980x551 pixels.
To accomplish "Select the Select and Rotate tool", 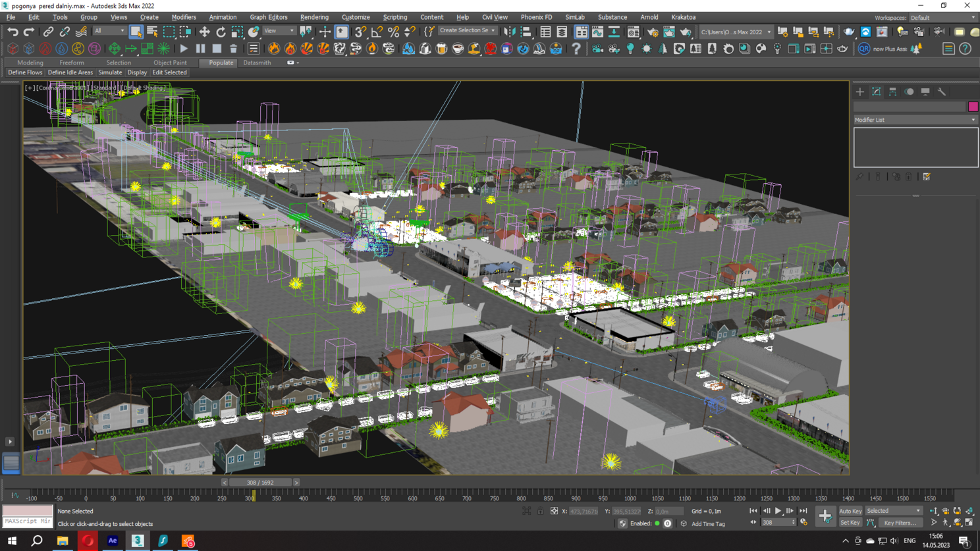I will tap(221, 32).
